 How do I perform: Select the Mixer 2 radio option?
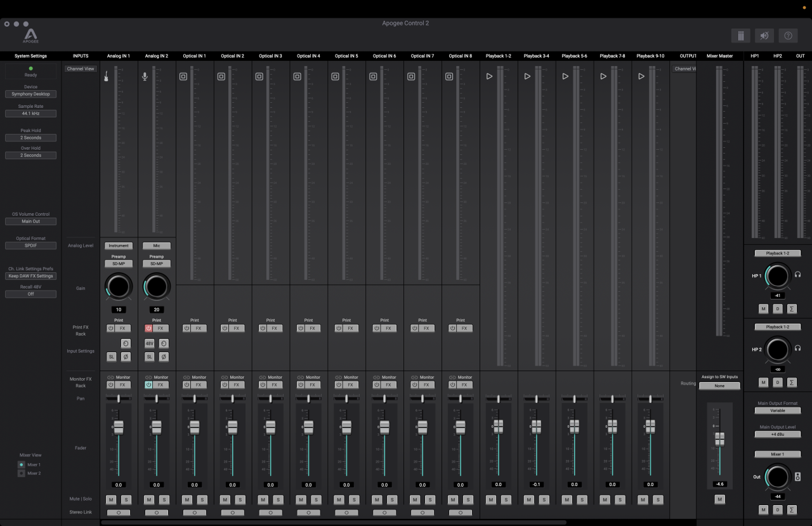coord(22,473)
